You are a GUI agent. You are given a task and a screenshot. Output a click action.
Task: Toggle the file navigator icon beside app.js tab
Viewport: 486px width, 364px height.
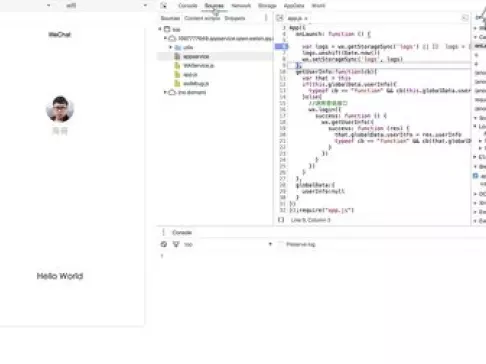pyautogui.click(x=280, y=18)
